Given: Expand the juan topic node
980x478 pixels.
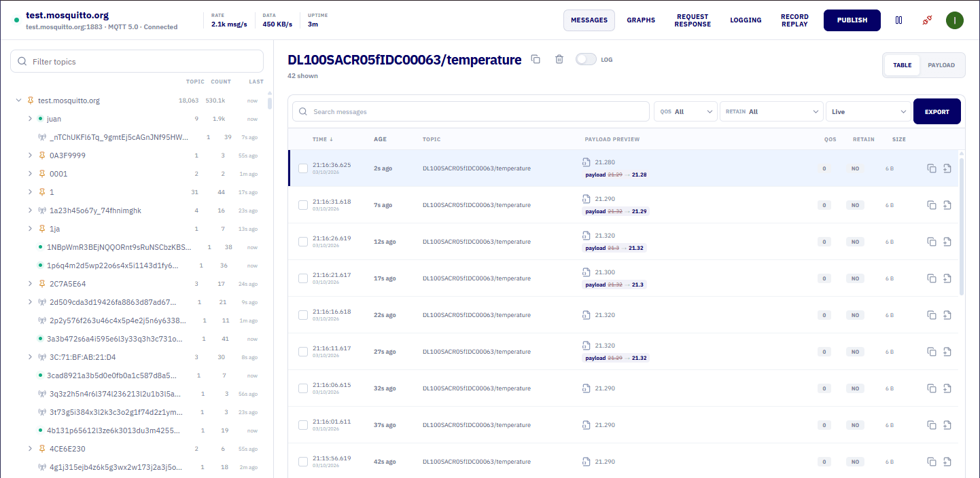Looking at the screenshot, I should click(30, 119).
